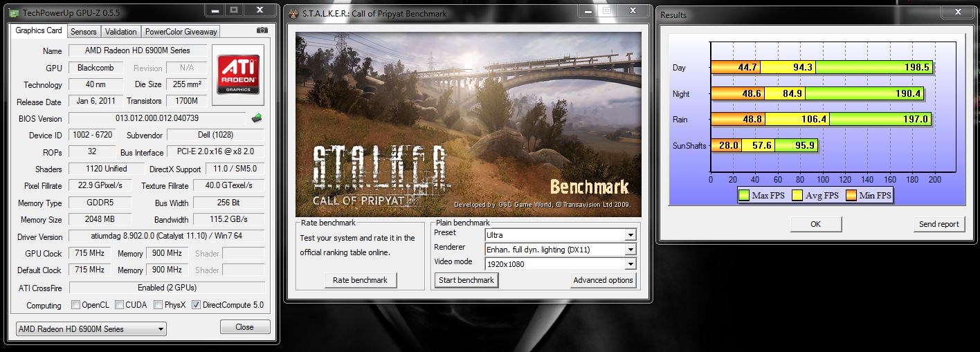Click the green Max FPS legend swatch
Image resolution: width=980 pixels, height=352 pixels.
743,196
